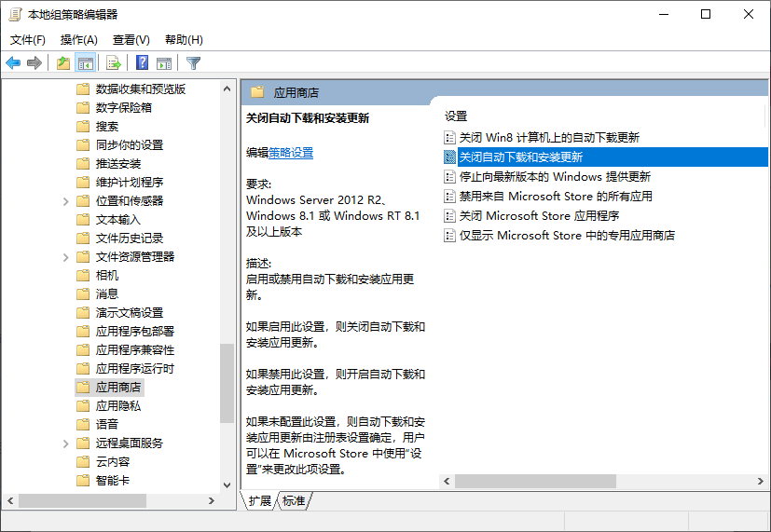
Task: Click the 设置 column header
Action: (x=456, y=116)
